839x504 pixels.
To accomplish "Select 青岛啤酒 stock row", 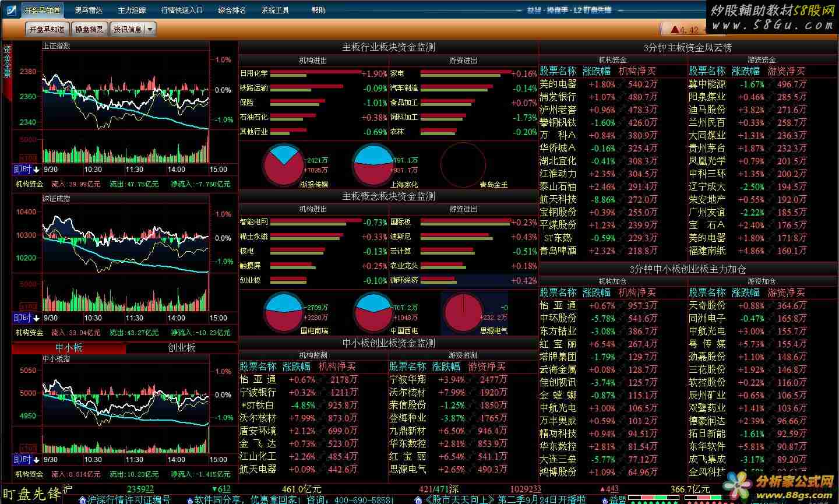I will pyautogui.click(x=613, y=251).
